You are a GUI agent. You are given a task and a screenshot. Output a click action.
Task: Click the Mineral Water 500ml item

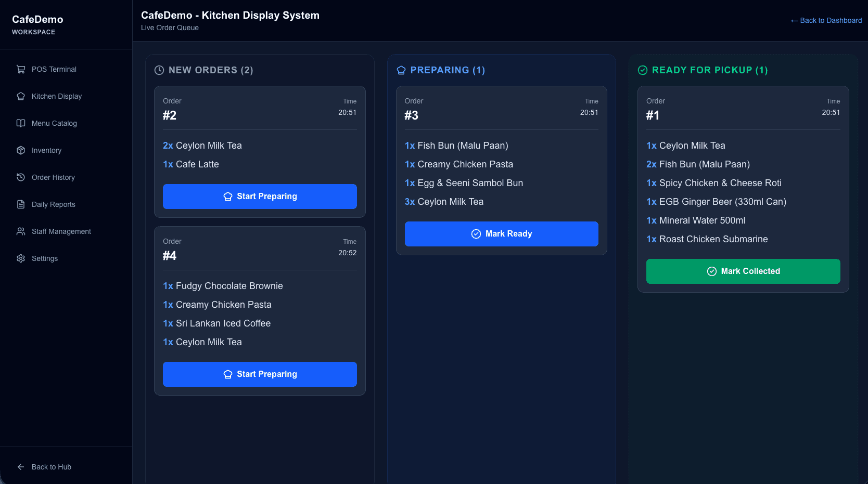coord(696,220)
